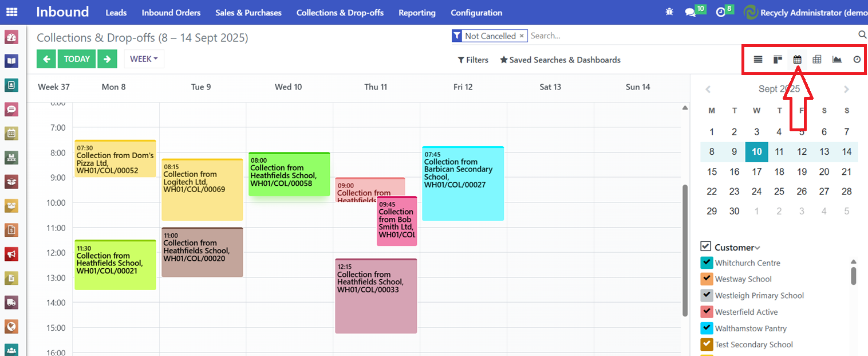Screen dimensions: 868x356
Task: Open Collections & Drop-offs menu
Action: click(x=340, y=13)
